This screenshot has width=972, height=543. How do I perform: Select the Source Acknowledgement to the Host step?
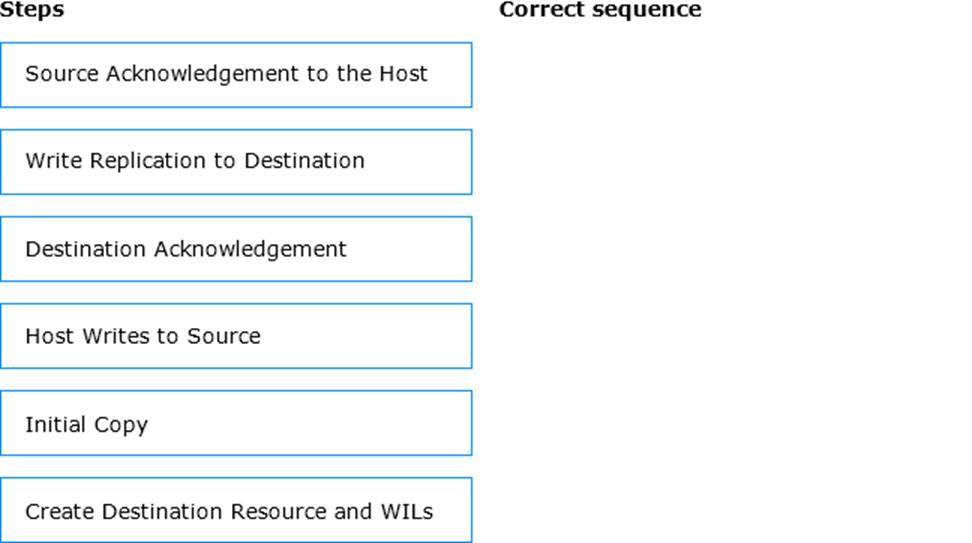point(236,75)
